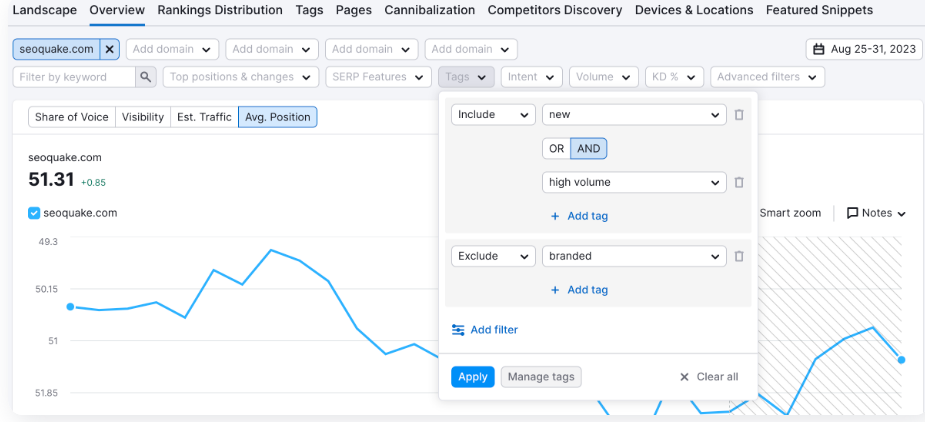
Task: Click plus icon under branded tag
Action: pos(555,290)
